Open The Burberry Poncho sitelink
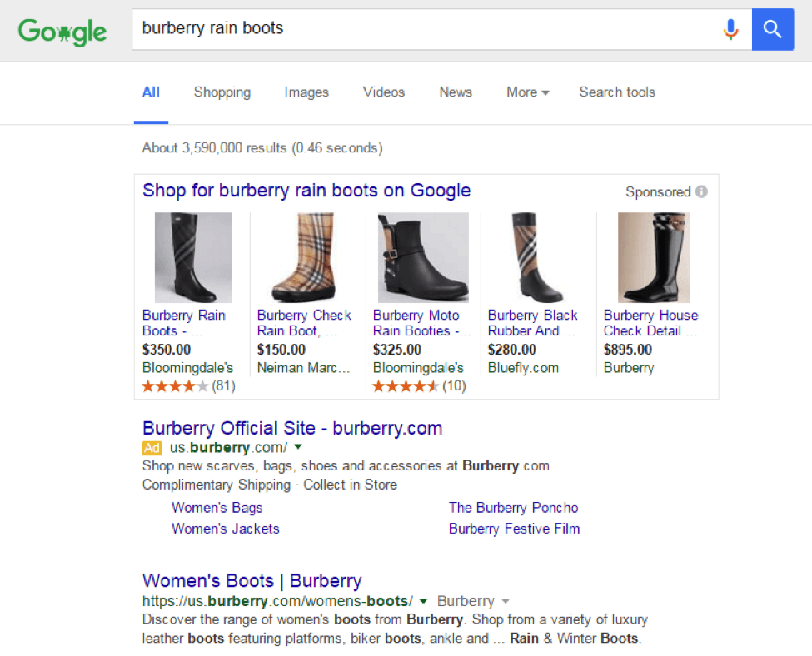Viewport: 812px width, 656px height. [513, 508]
